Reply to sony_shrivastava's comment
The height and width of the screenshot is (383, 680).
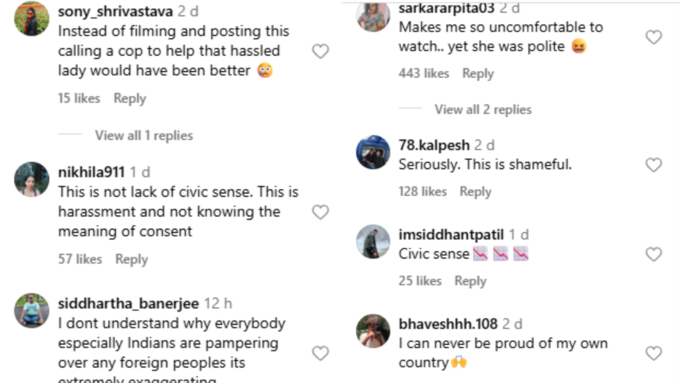point(130,98)
